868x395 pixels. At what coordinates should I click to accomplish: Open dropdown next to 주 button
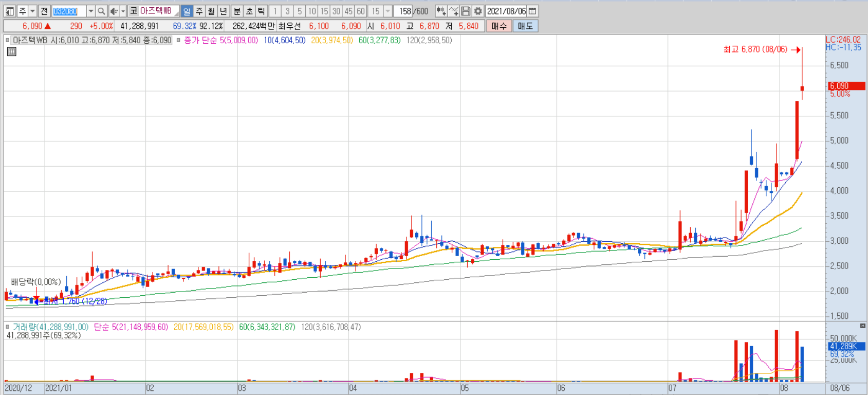coord(32,11)
